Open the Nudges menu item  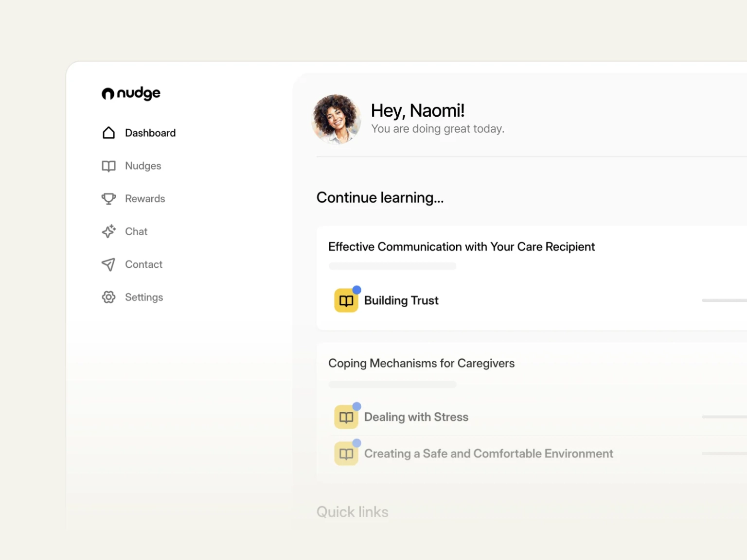tap(143, 166)
